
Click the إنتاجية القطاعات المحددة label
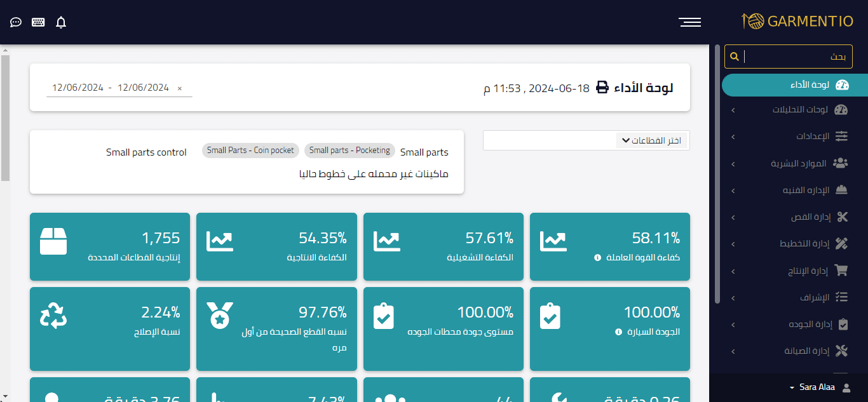coord(134,258)
